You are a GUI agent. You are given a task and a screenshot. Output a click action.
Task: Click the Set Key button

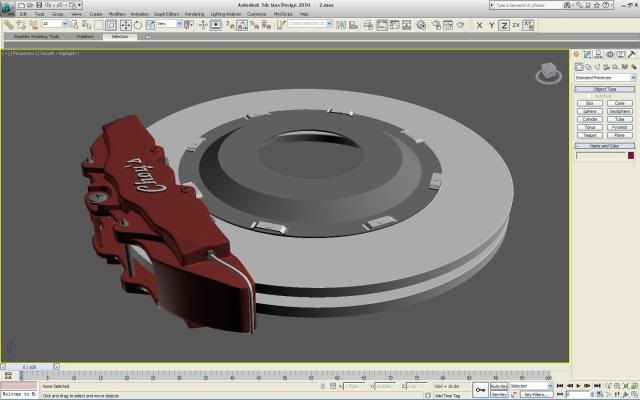(499, 395)
